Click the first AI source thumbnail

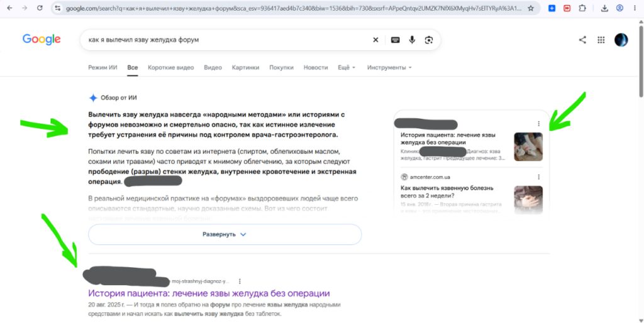528,146
